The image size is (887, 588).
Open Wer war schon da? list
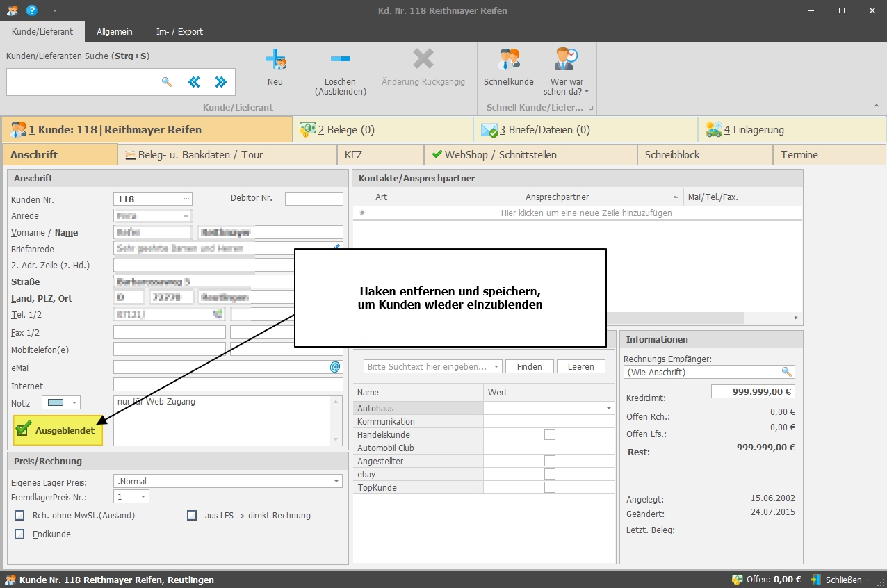tap(566, 72)
